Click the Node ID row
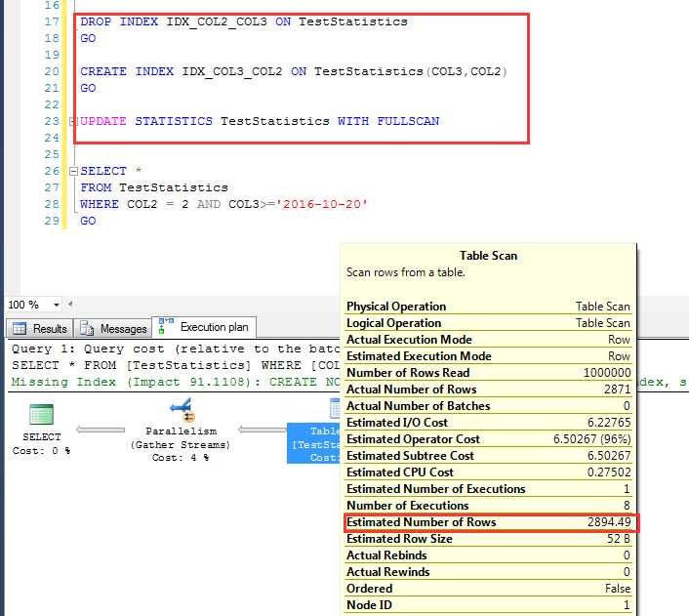 (x=488, y=605)
